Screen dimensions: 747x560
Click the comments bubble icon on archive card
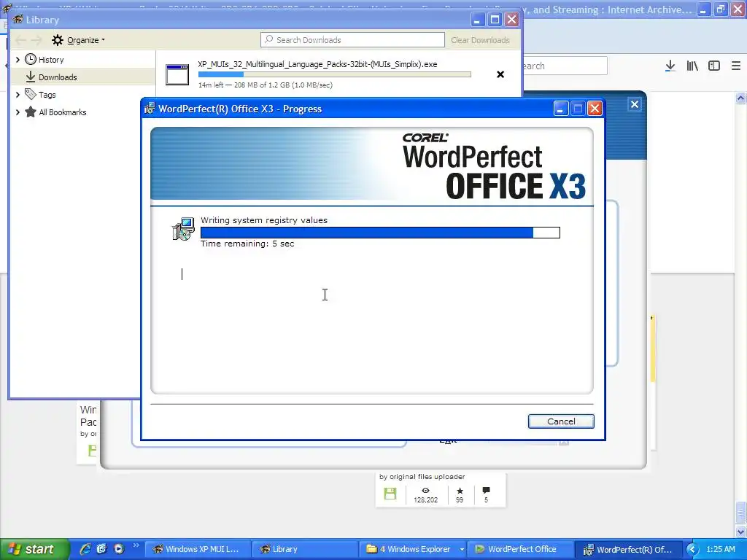(486, 491)
